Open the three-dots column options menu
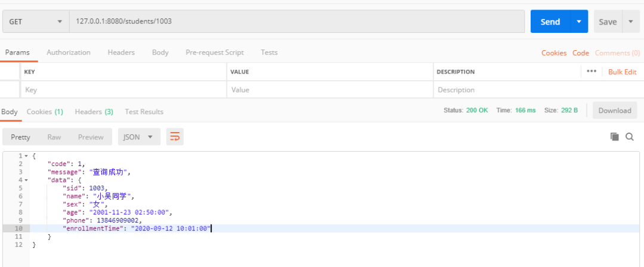The height and width of the screenshot is (267, 644). pos(592,71)
